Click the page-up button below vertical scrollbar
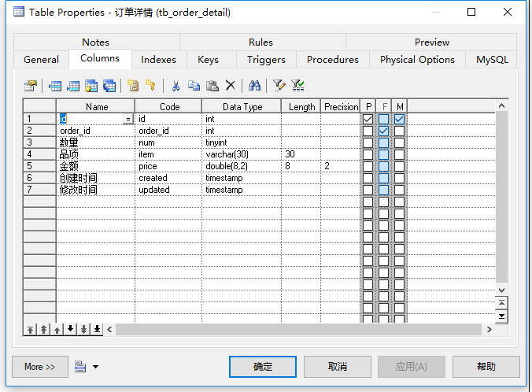The image size is (532, 392). 501,302
